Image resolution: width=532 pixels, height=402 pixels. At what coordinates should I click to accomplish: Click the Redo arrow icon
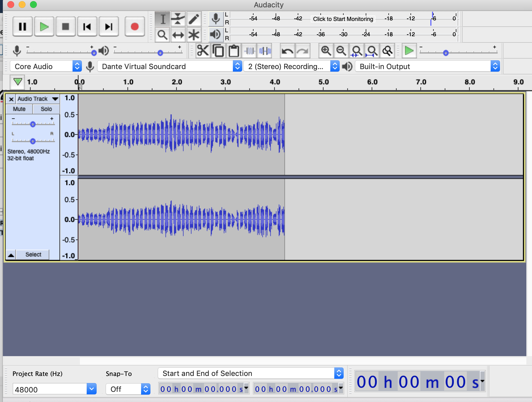click(x=303, y=51)
